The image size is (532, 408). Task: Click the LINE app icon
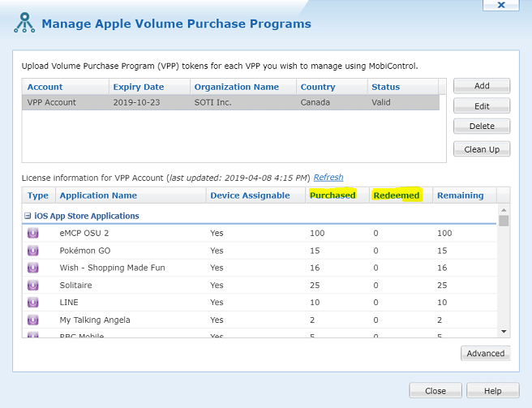pyautogui.click(x=33, y=303)
